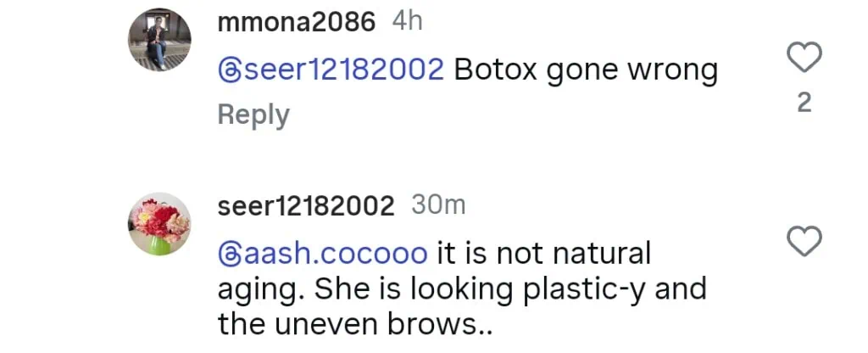Viewport: 868px width, 353px height.
Task: Open seer12182002's flower profile picture
Action: click(159, 223)
